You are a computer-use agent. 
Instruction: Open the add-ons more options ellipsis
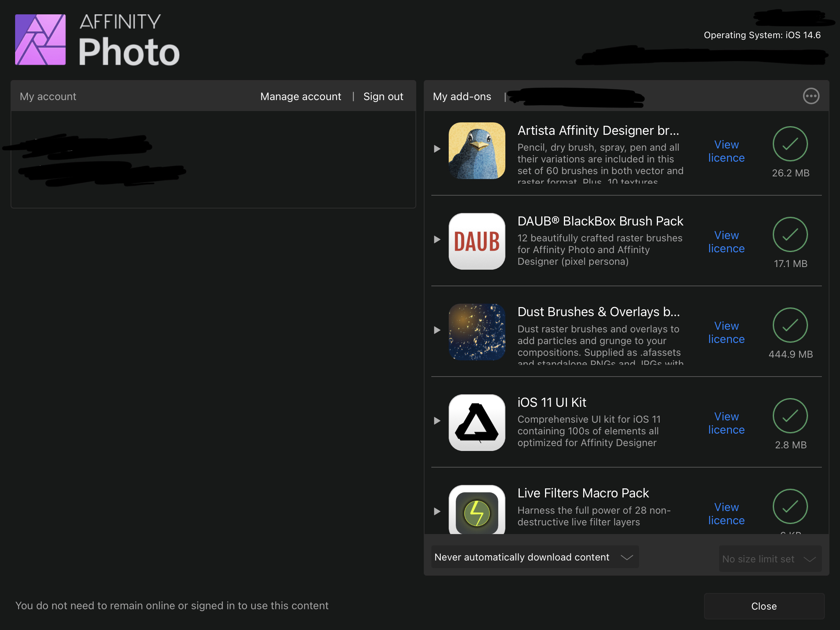(811, 96)
